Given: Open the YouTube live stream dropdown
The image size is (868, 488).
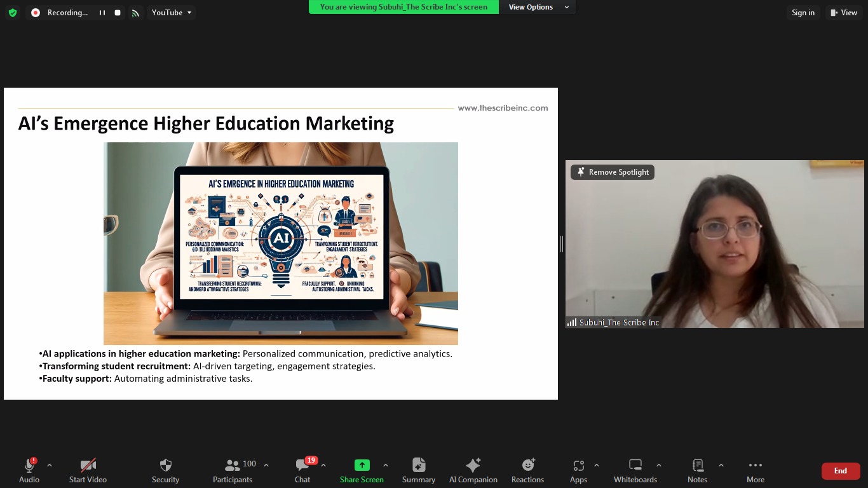Looking at the screenshot, I should tap(171, 13).
